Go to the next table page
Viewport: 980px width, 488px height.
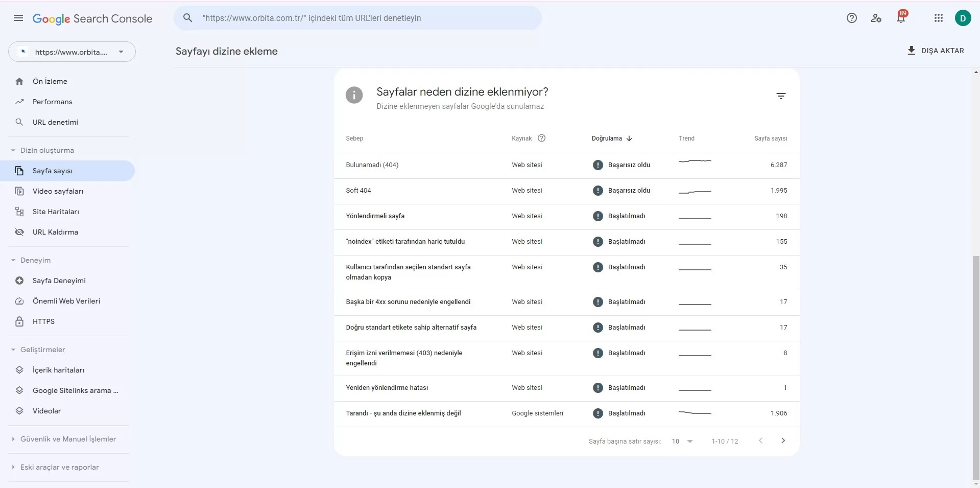pos(783,440)
